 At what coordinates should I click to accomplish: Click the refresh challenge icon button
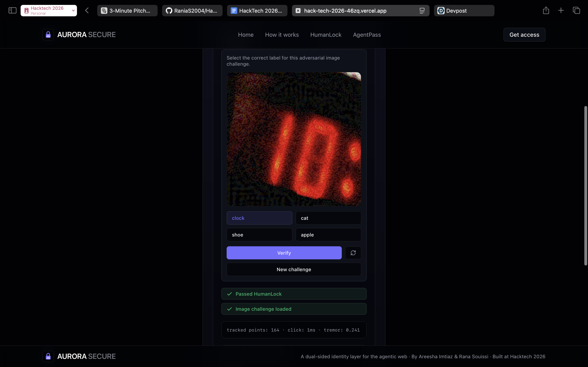353,253
